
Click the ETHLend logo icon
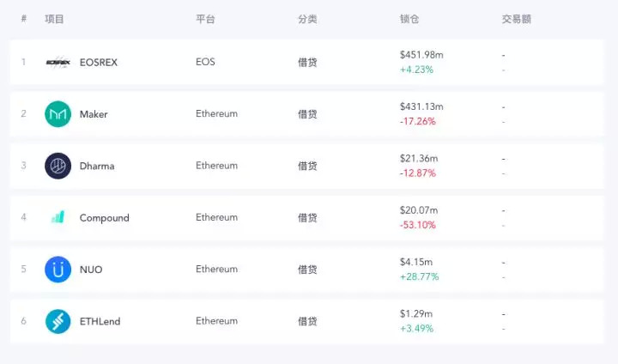click(x=58, y=321)
